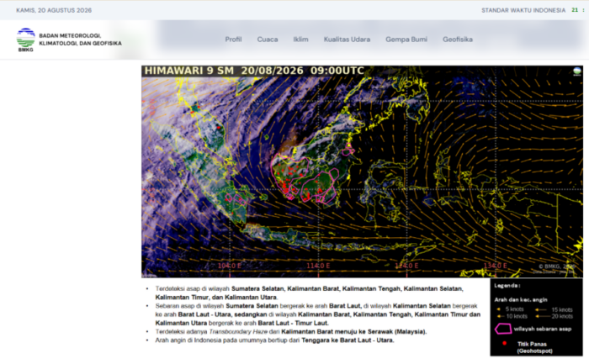This screenshot has height=364, width=589.
Task: Click the date Kamis, 20 Agustus 2026
Action: pyautogui.click(x=54, y=10)
